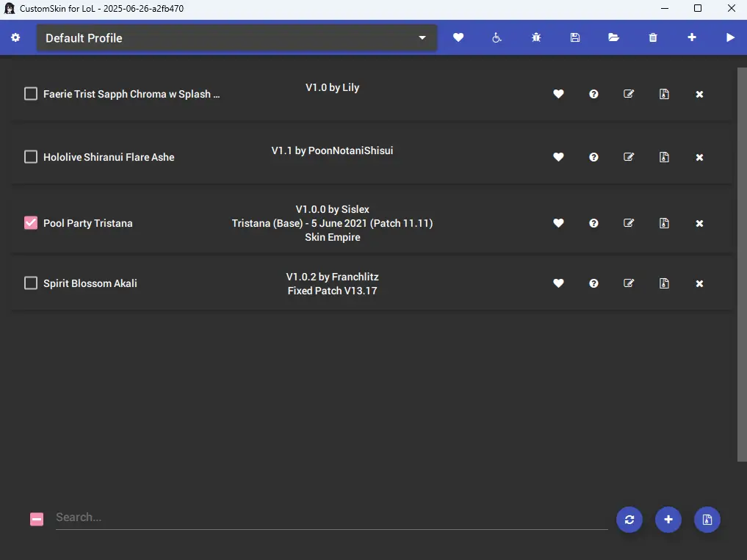Export Faerie Trist mod as zip file
747x560 pixels.
(x=664, y=94)
